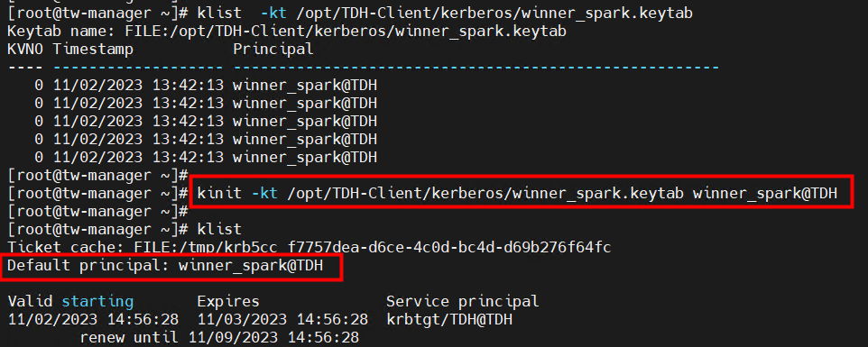Click the Principal column header
Screen dimensions: 868x347
click(273, 50)
